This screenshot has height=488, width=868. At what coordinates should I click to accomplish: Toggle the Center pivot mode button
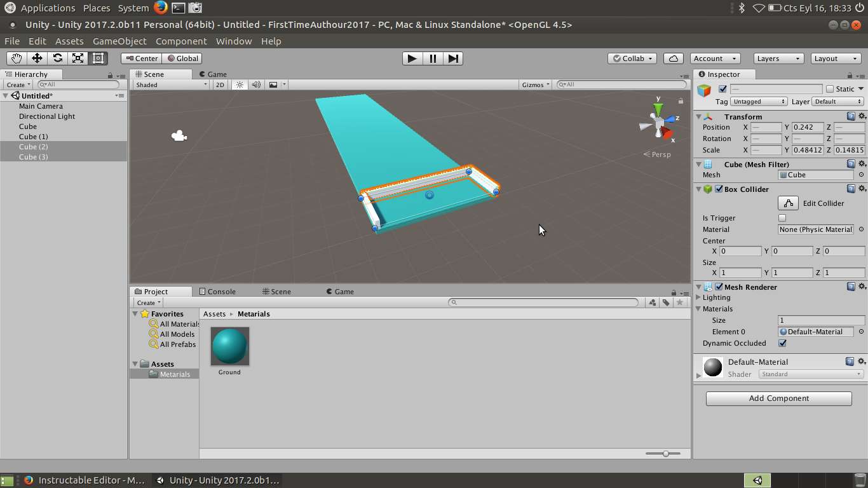141,58
